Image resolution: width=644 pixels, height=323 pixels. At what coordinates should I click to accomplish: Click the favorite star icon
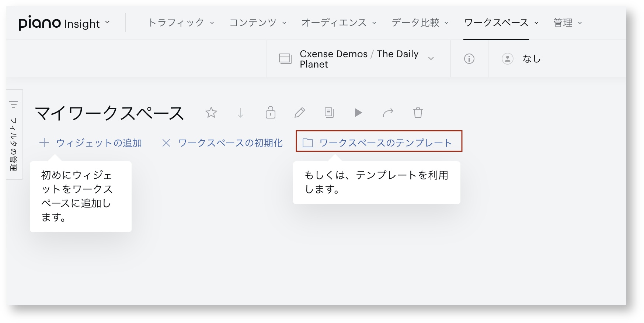click(211, 113)
